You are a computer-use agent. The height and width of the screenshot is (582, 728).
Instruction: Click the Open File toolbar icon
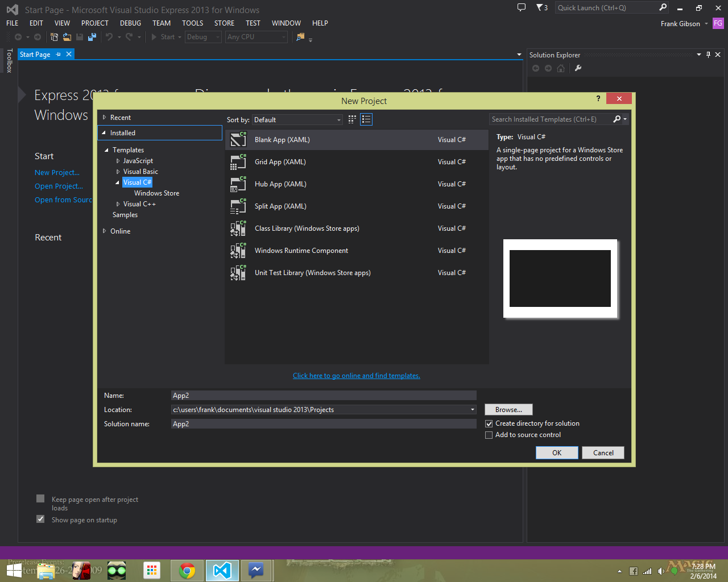[67, 37]
